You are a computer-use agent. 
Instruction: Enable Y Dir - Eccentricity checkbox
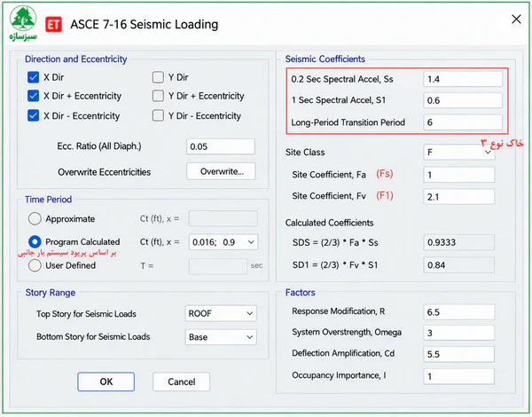click(158, 116)
